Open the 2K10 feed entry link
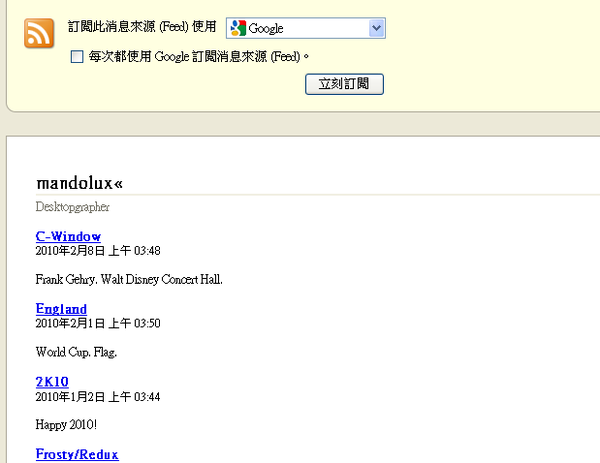The image size is (600, 463). (52, 382)
